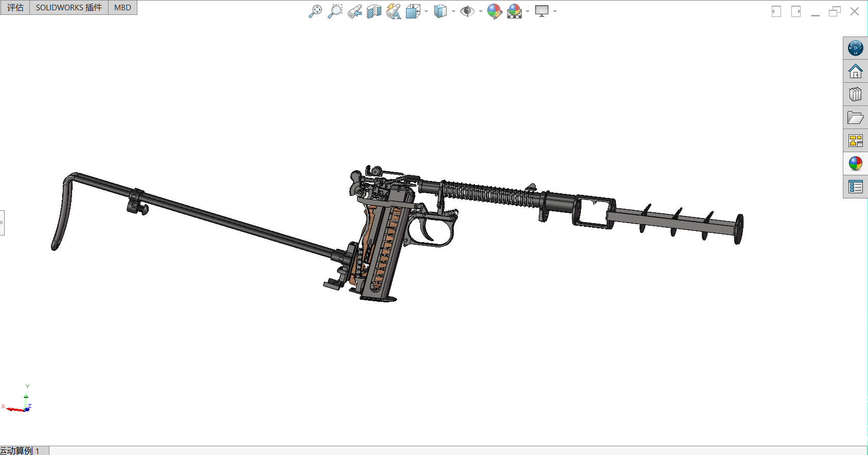The width and height of the screenshot is (868, 455).
Task: Click the View Orientation icon
Action: tap(413, 11)
